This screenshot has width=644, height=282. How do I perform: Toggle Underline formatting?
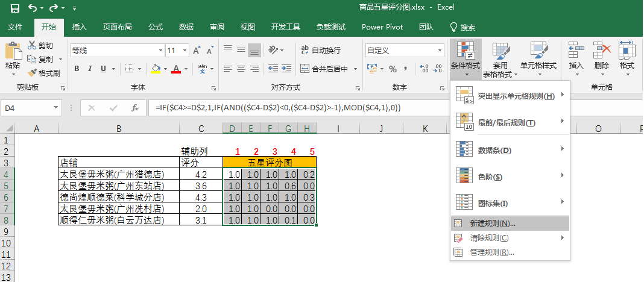pos(103,69)
